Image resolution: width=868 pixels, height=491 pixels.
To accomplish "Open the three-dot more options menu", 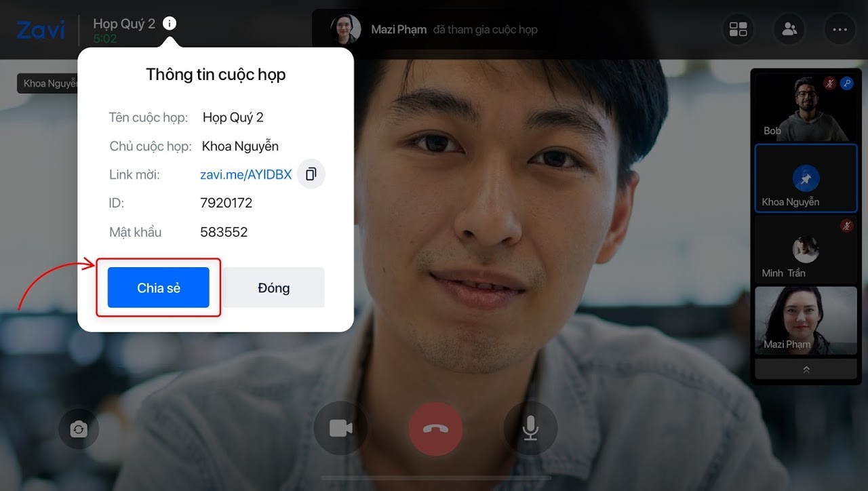I will pyautogui.click(x=840, y=29).
